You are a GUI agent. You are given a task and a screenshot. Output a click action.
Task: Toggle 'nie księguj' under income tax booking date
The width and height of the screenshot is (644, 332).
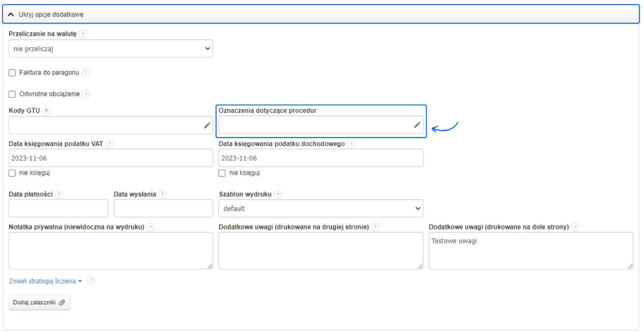coord(222,173)
